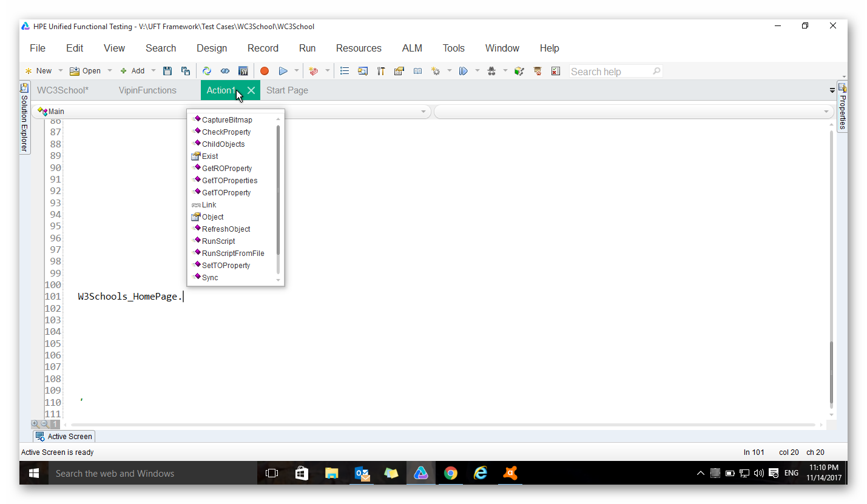Image resolution: width=867 pixels, height=504 pixels.
Task: Open the Design menu
Action: (x=212, y=48)
